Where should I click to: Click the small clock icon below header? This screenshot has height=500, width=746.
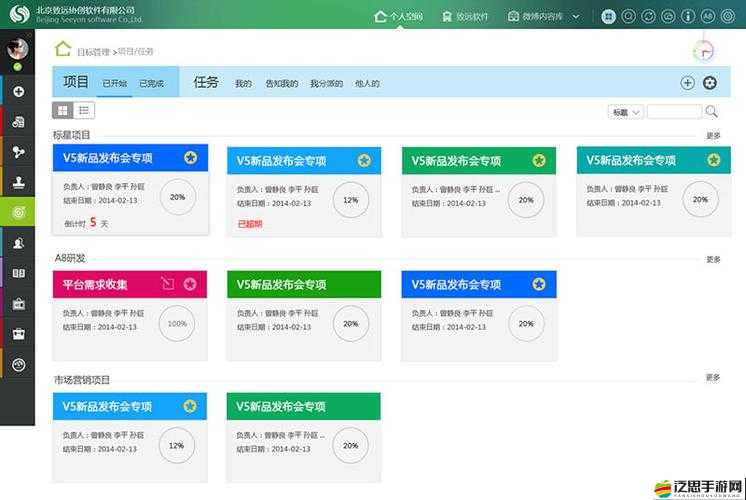point(704,50)
